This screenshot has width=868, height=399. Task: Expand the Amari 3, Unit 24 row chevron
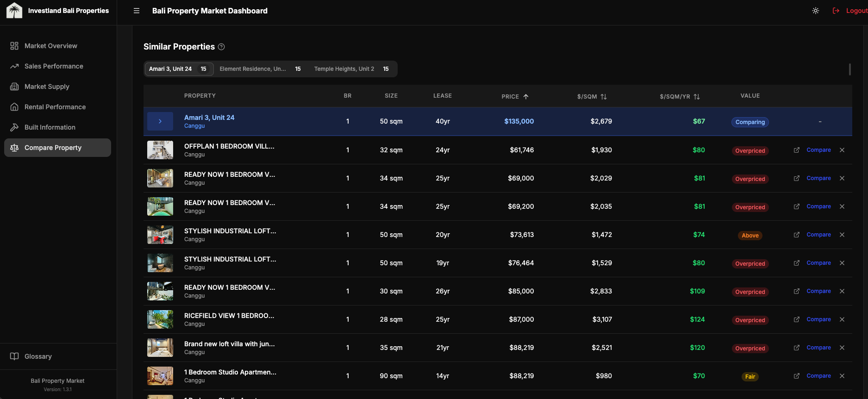coord(160,121)
